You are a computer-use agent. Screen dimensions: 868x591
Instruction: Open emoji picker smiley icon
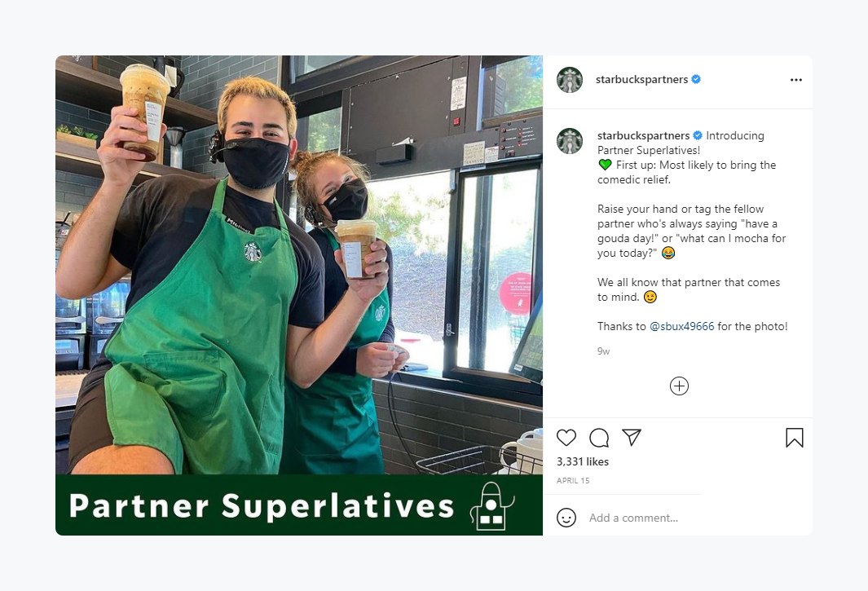(566, 518)
